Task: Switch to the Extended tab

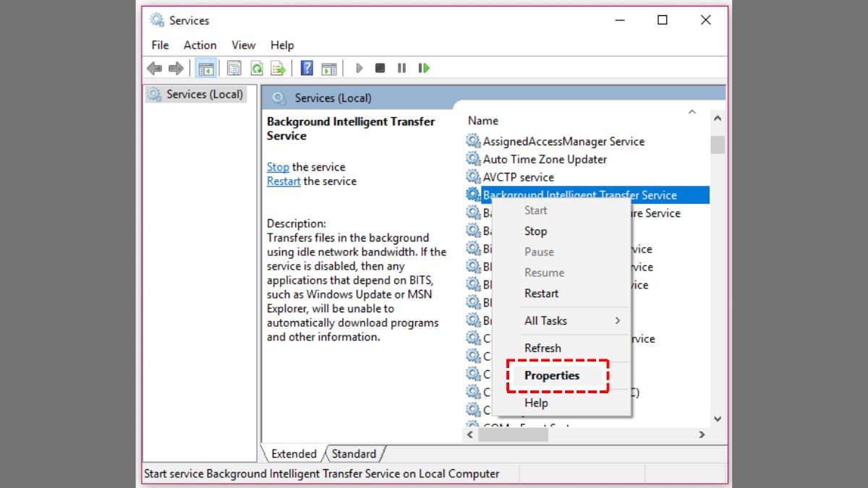Action: click(294, 454)
